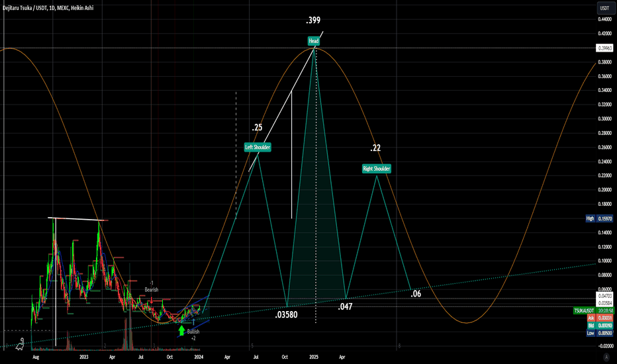This screenshot has width=617, height=364.
Task: Select the 'Right Shoulder' pattern label
Action: (377, 168)
